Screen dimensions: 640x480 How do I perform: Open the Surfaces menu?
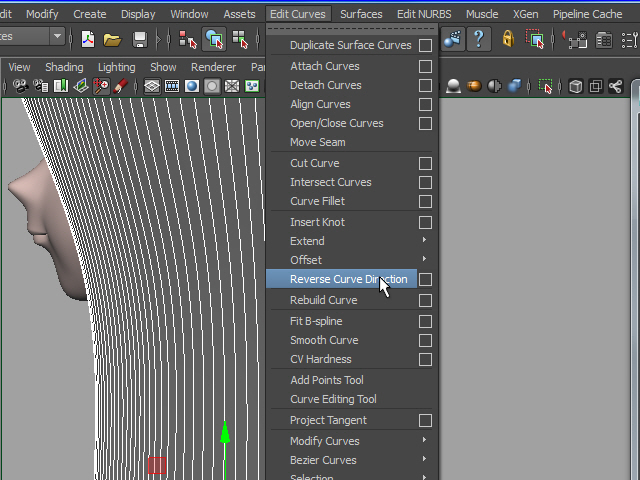pos(361,14)
